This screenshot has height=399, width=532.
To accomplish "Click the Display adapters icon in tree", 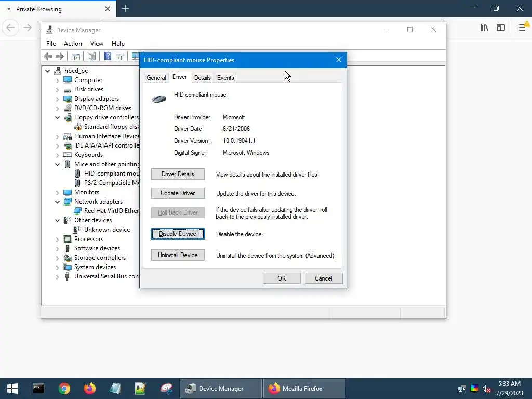I will 68,99.
